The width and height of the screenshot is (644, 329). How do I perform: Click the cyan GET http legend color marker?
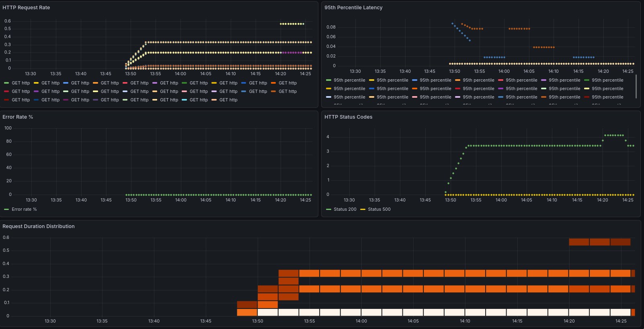point(184,100)
